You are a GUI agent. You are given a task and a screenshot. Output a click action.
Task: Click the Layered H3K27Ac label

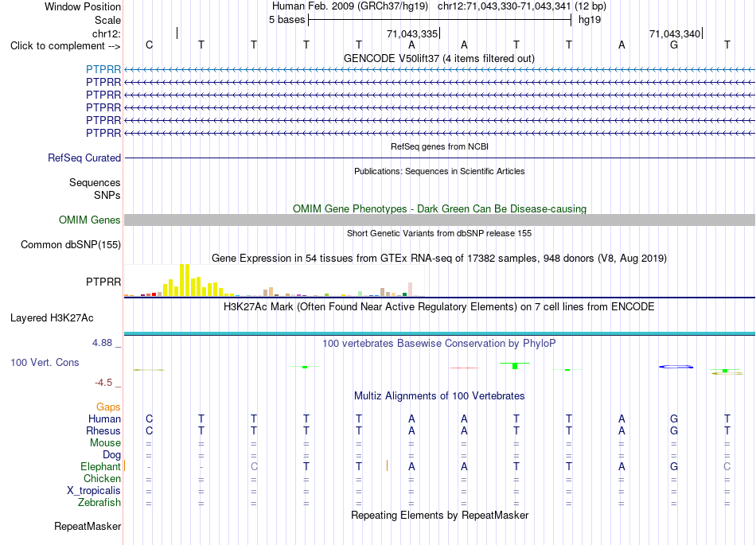pyautogui.click(x=52, y=318)
